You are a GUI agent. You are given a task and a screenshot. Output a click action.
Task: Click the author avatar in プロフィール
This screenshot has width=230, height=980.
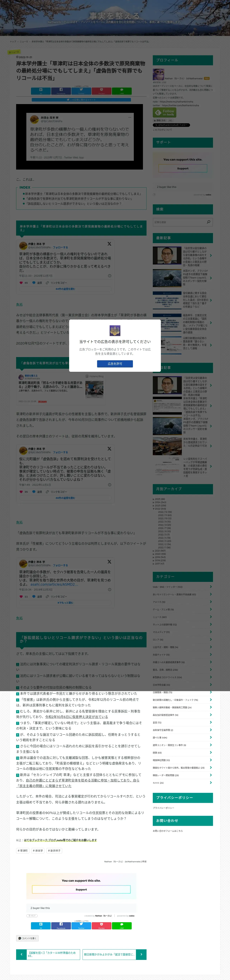point(158,75)
